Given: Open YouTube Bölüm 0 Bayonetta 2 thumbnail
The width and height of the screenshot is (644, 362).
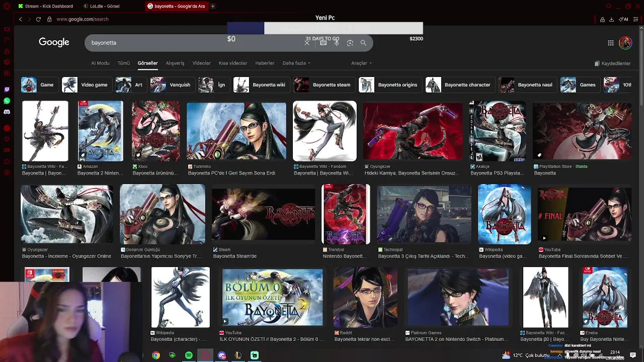Looking at the screenshot, I should coord(273,297).
